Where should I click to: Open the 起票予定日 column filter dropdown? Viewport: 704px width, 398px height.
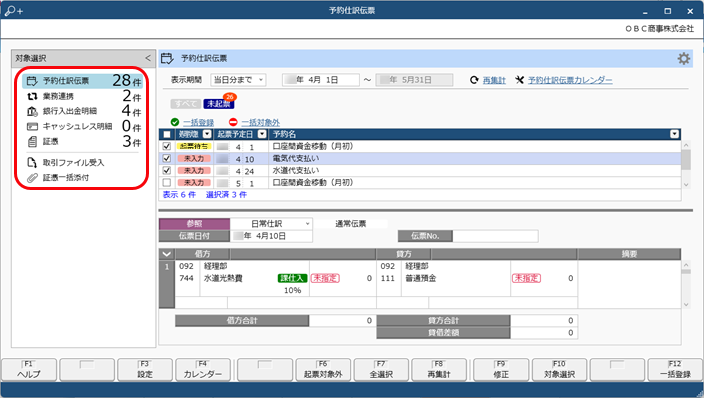click(x=262, y=134)
